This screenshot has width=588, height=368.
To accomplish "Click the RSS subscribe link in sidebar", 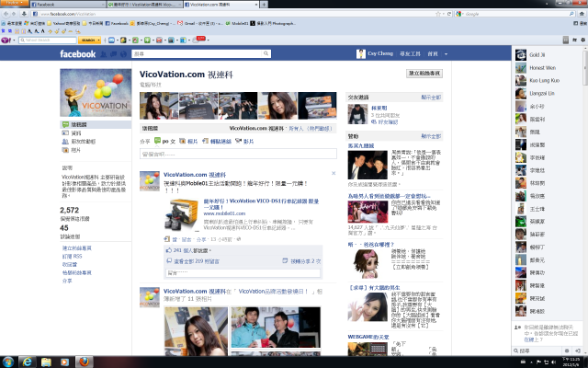I will 72,256.
